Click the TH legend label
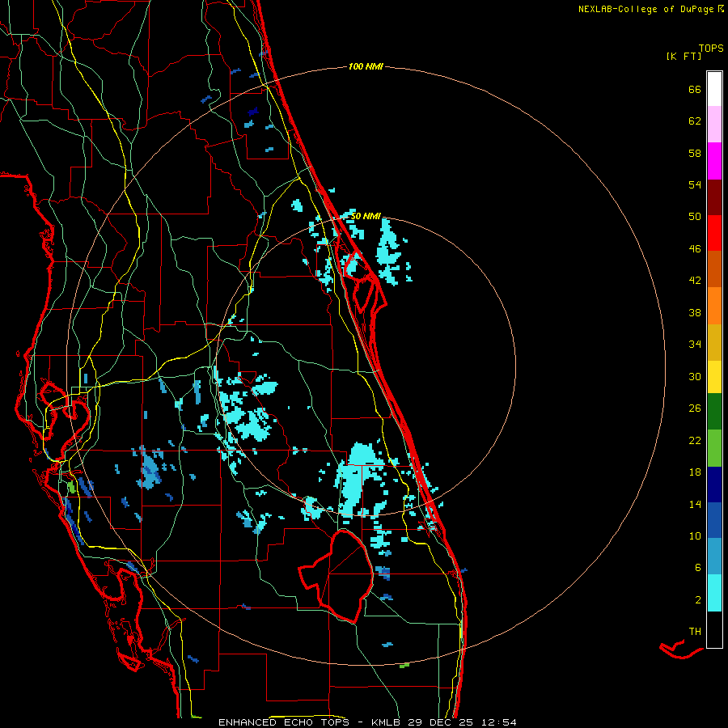728x728 pixels. click(x=695, y=632)
